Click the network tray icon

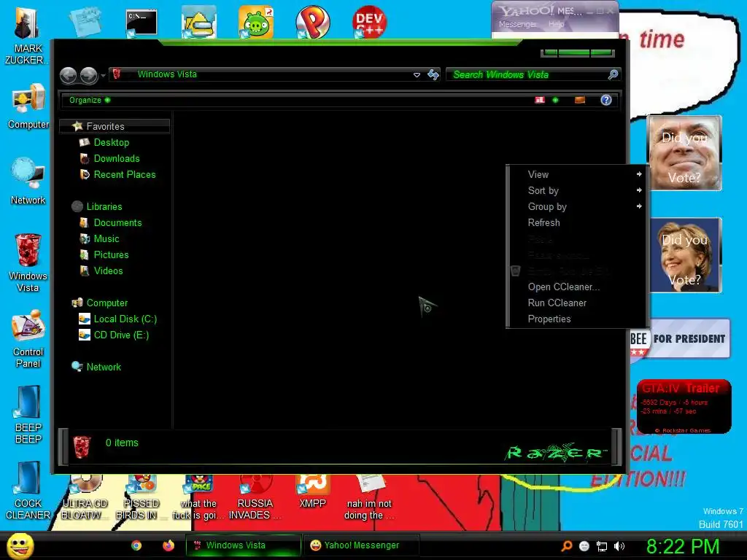point(602,546)
